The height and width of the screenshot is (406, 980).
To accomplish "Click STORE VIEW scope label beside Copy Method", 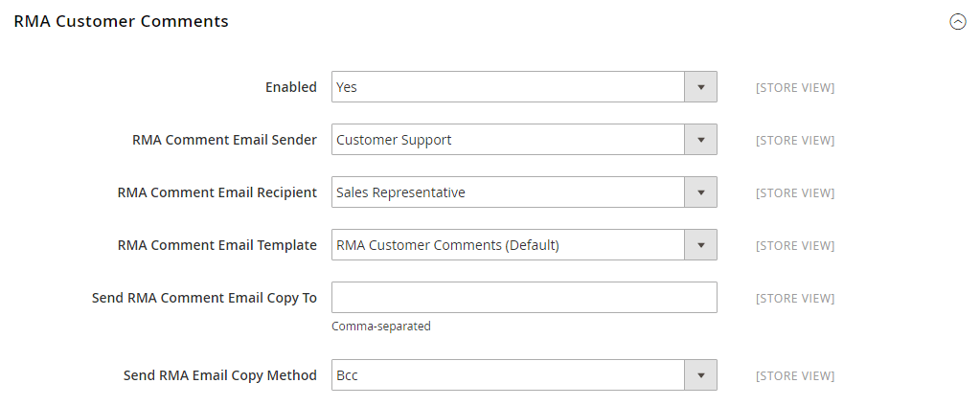I will point(795,376).
